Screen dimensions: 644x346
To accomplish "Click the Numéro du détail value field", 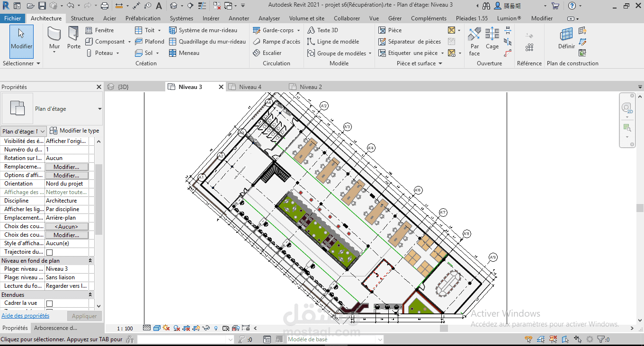I will pos(67,150).
